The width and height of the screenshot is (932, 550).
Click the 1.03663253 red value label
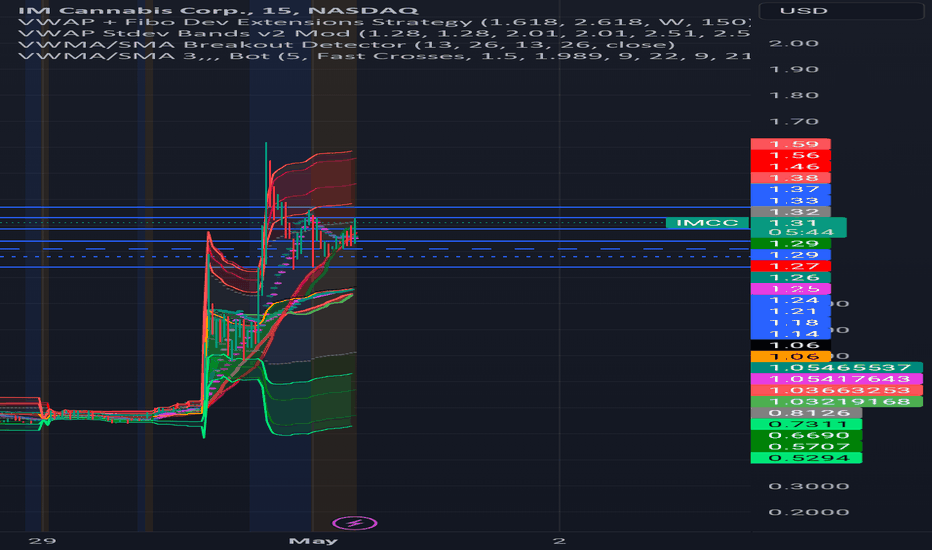[837, 390]
